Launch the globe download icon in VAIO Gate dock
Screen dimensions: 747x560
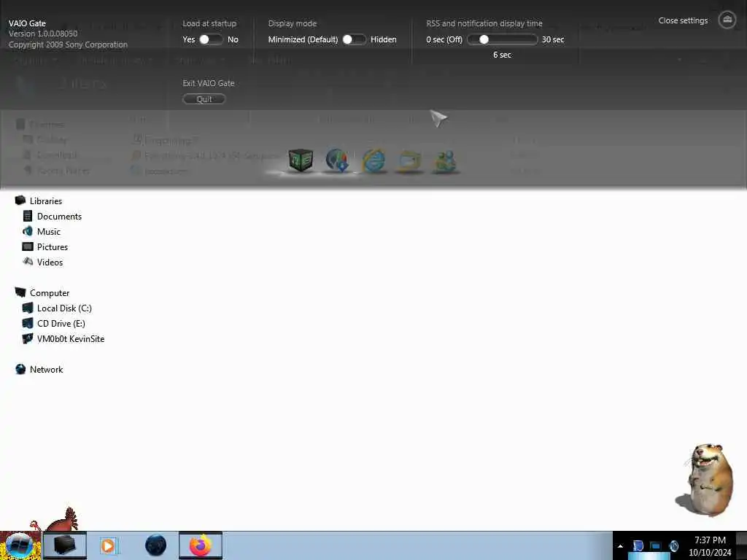pyautogui.click(x=337, y=160)
